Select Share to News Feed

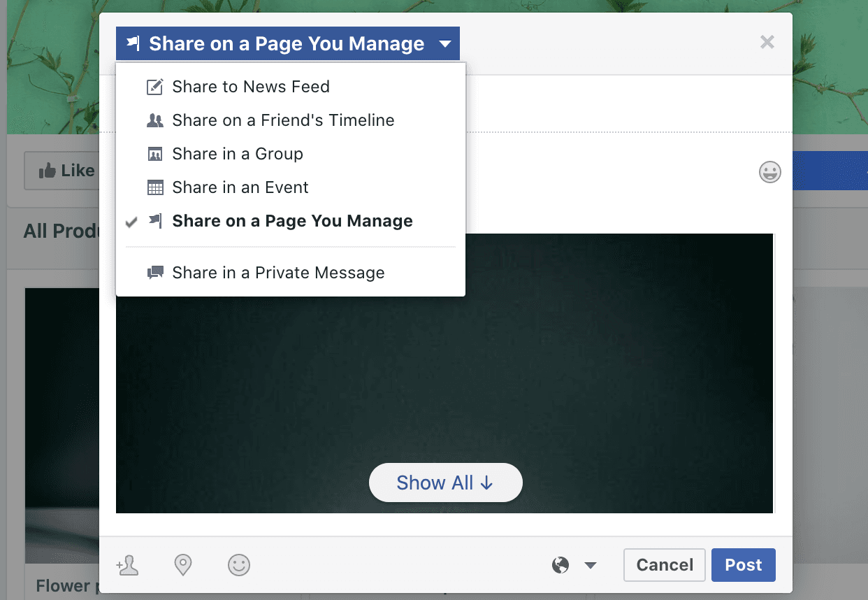[250, 87]
